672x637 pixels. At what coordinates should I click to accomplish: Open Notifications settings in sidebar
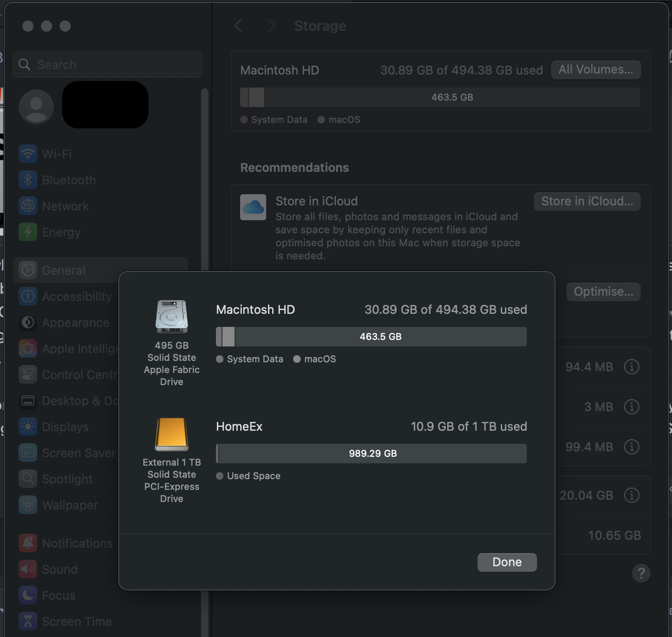66,543
